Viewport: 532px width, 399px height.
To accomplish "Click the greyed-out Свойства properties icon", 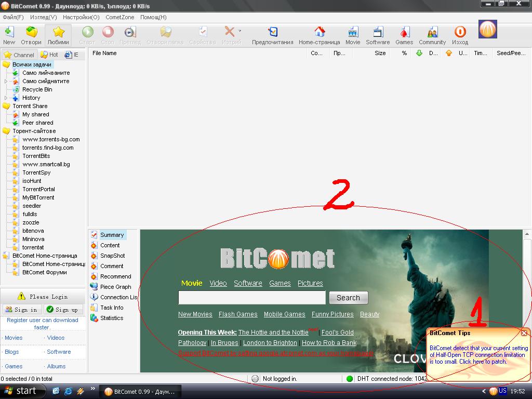I will click(x=203, y=32).
